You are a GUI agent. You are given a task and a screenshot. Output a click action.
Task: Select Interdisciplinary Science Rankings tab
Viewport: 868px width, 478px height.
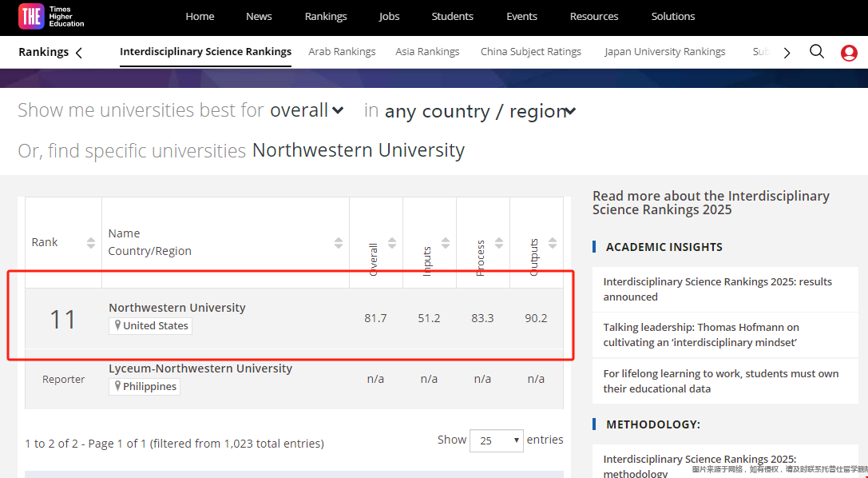click(x=205, y=52)
